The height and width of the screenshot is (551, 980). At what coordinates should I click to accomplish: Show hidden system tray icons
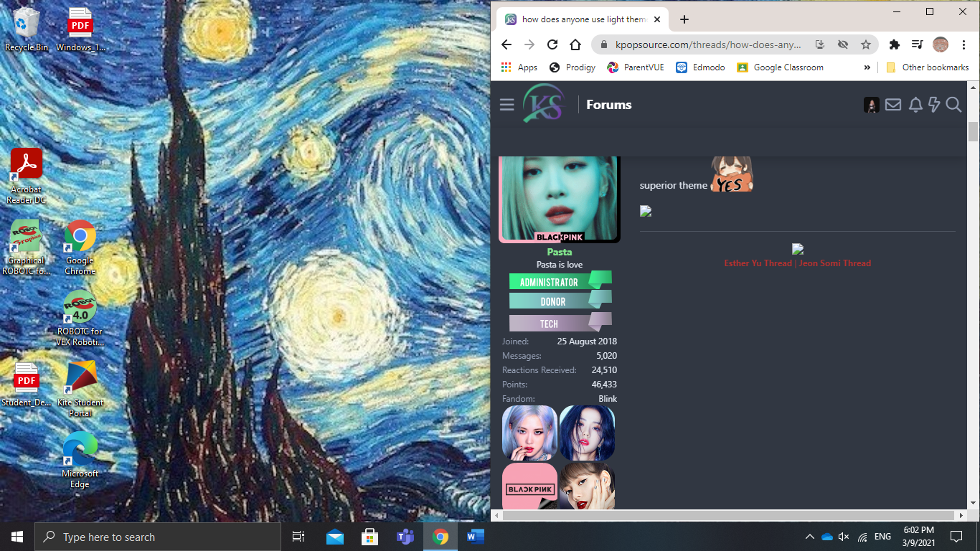tap(810, 537)
